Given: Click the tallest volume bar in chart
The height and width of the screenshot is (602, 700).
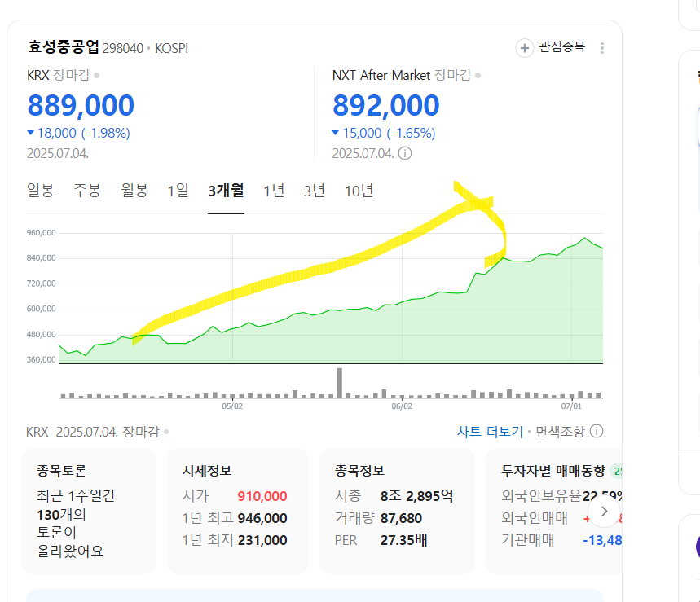Looking at the screenshot, I should (x=340, y=383).
